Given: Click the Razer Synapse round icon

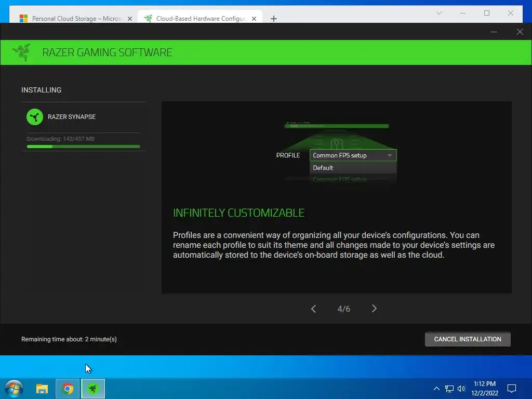Looking at the screenshot, I should [x=35, y=117].
